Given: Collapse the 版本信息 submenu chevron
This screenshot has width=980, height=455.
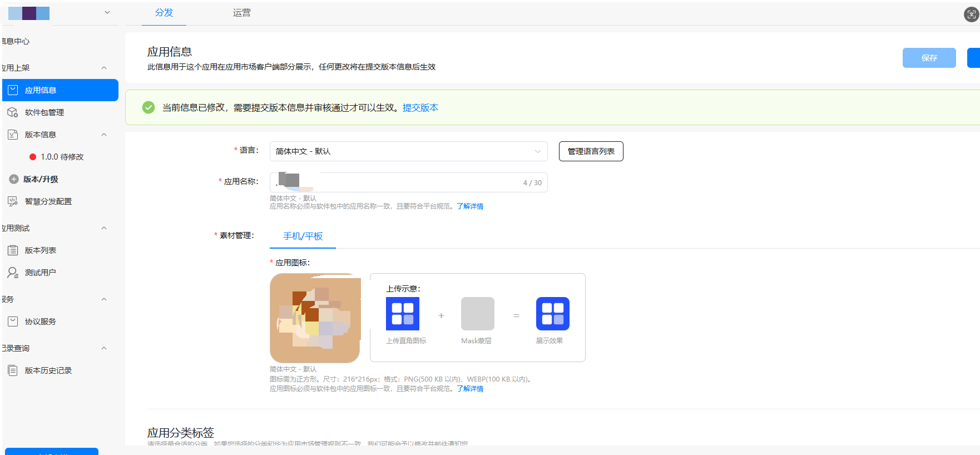Looking at the screenshot, I should click(104, 135).
